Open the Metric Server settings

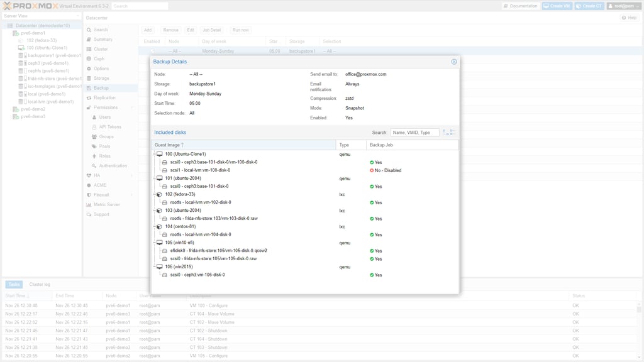[x=106, y=204]
